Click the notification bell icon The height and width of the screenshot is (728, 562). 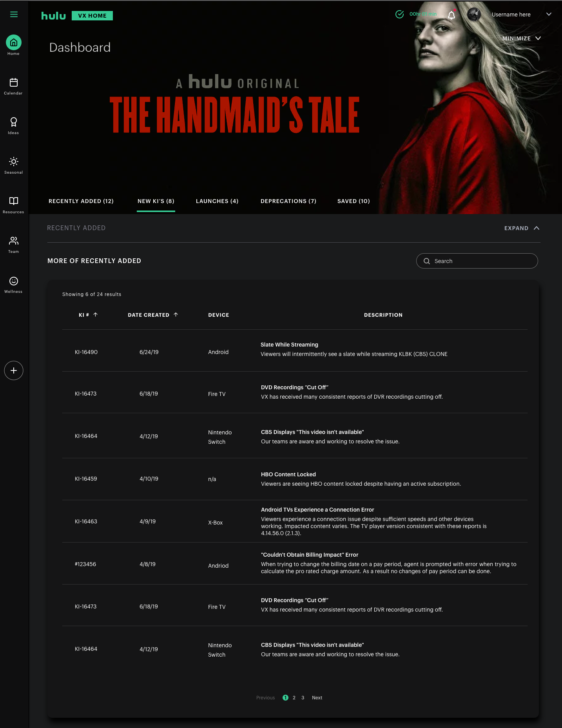451,15
